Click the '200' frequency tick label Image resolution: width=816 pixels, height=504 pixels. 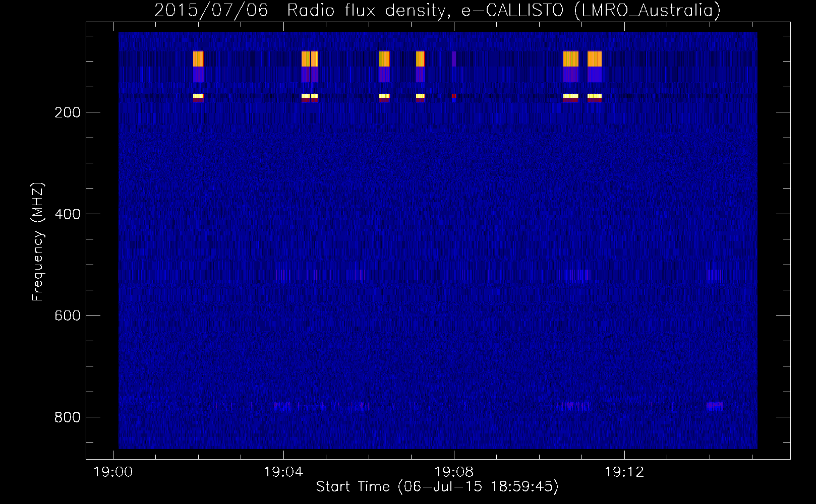pos(68,112)
